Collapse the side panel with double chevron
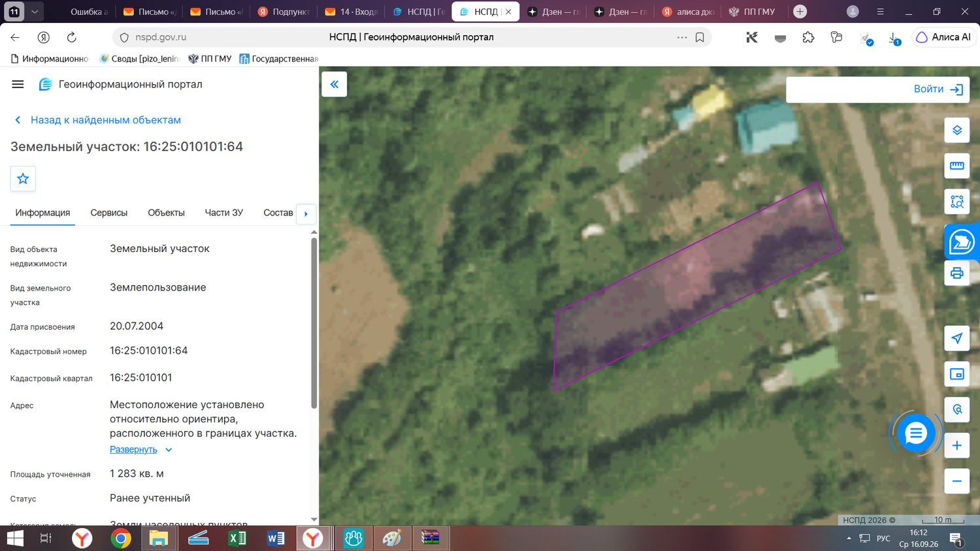This screenshot has width=980, height=551. point(334,84)
